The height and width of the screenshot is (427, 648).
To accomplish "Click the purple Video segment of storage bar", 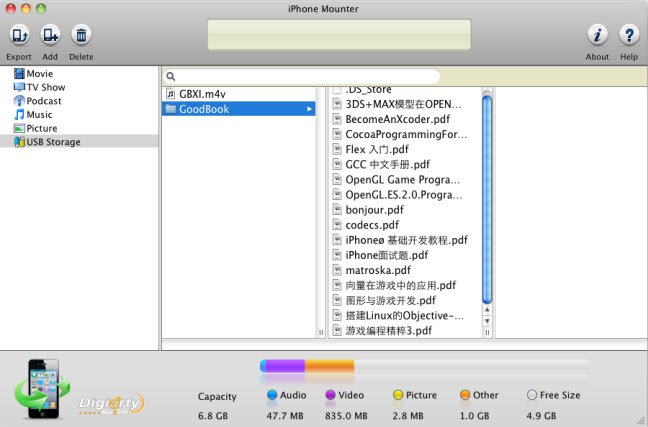I will [285, 366].
